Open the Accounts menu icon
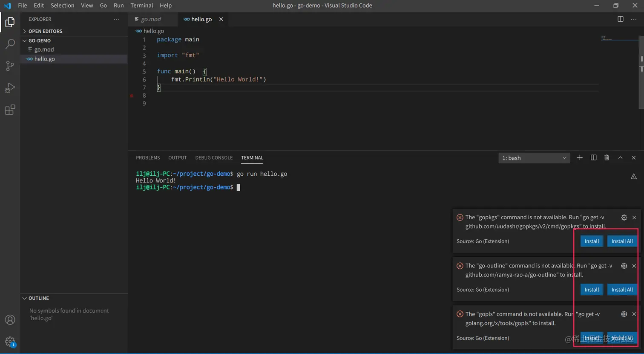 [10, 319]
